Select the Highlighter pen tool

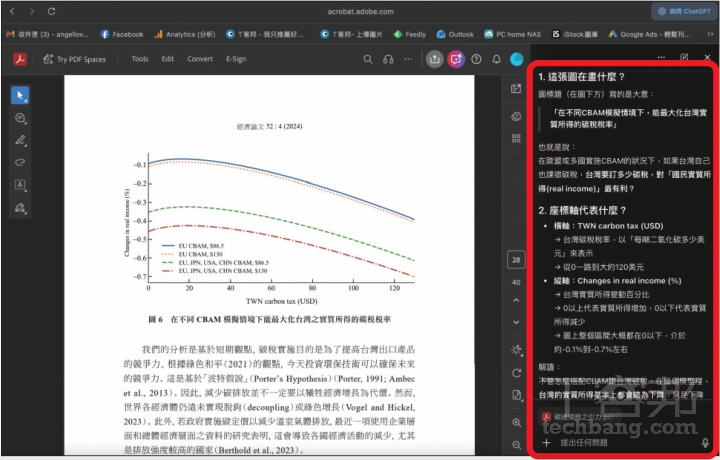pyautogui.click(x=20, y=140)
